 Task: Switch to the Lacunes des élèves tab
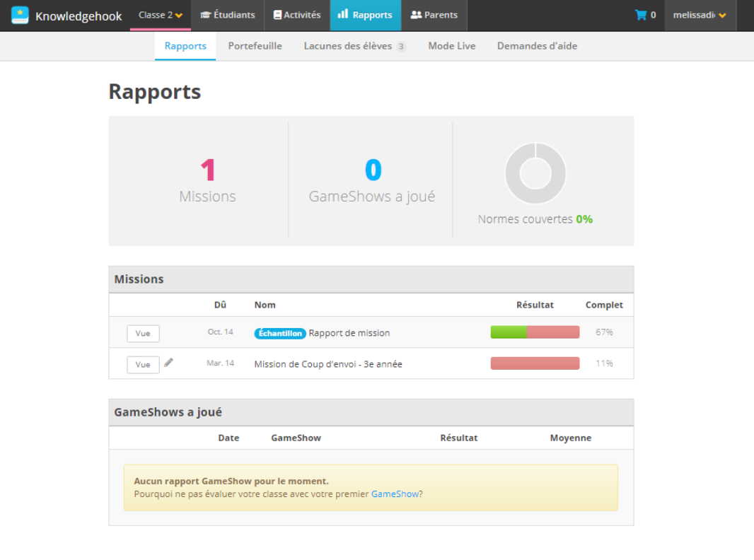[x=355, y=46]
